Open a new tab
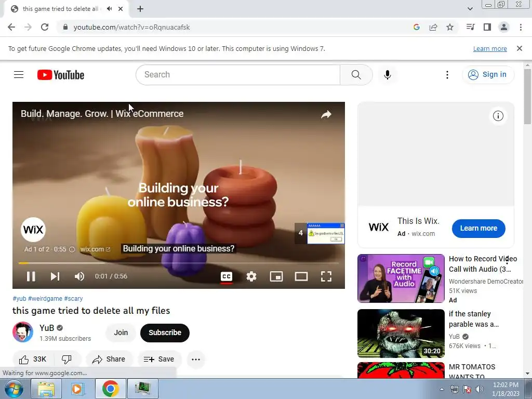Viewport: 532px width, 399px height. (x=140, y=9)
